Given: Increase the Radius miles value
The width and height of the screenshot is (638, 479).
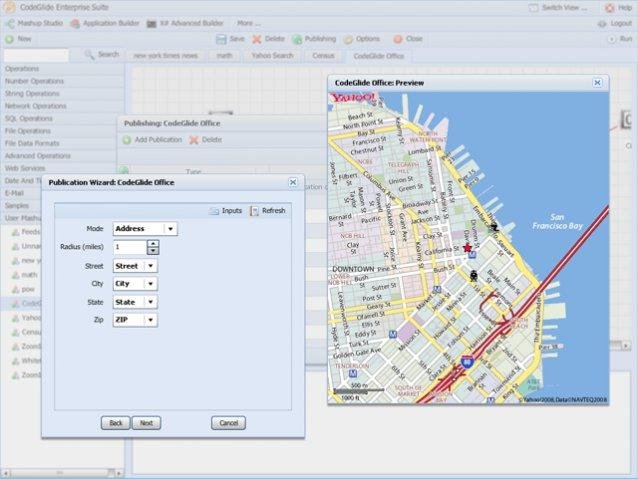Looking at the screenshot, I should click(153, 244).
